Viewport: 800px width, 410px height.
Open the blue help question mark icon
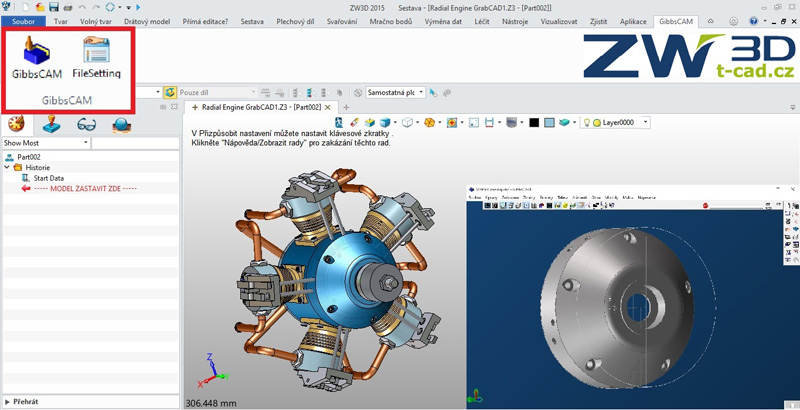coord(752,21)
